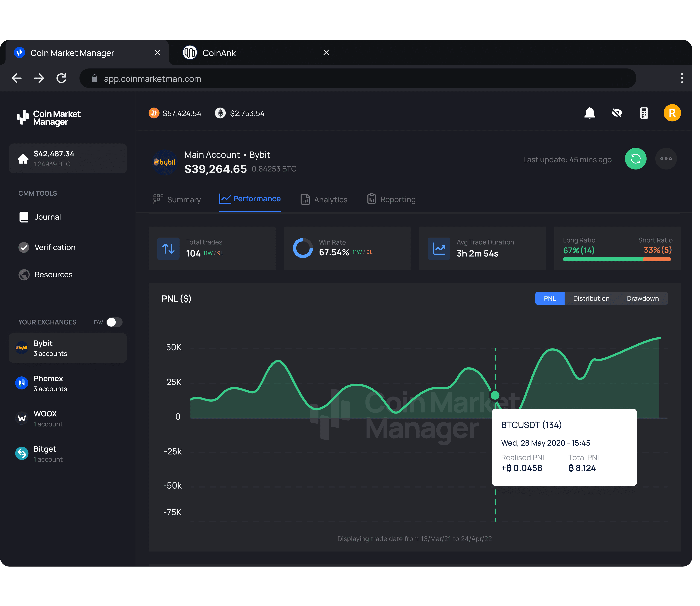Open the Journal tool
This screenshot has width=700, height=606.
click(48, 217)
